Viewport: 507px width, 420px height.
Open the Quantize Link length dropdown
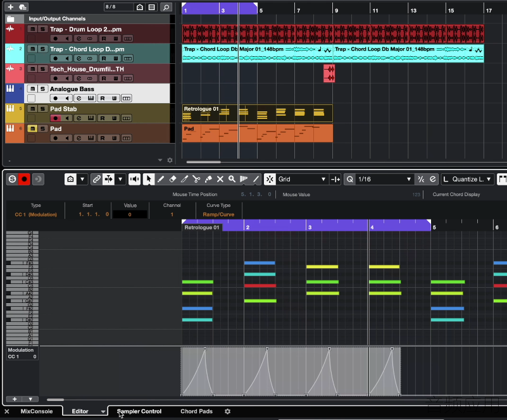coord(467,179)
